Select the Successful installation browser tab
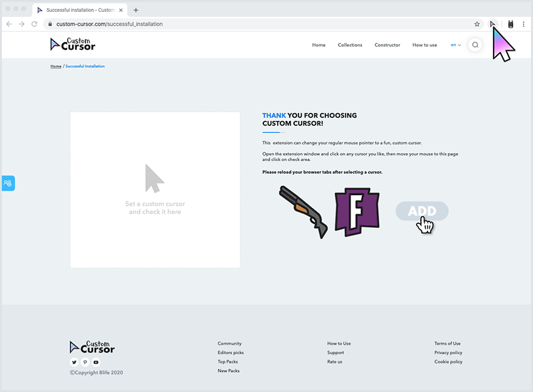Viewport: 533px width, 392px height. 80,10
